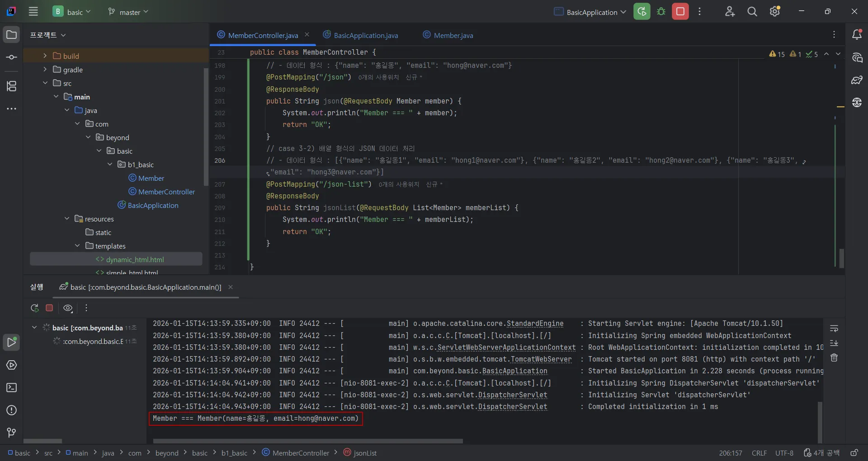
Task: Click the horizontal console scrollbar
Action: pyautogui.click(x=308, y=441)
